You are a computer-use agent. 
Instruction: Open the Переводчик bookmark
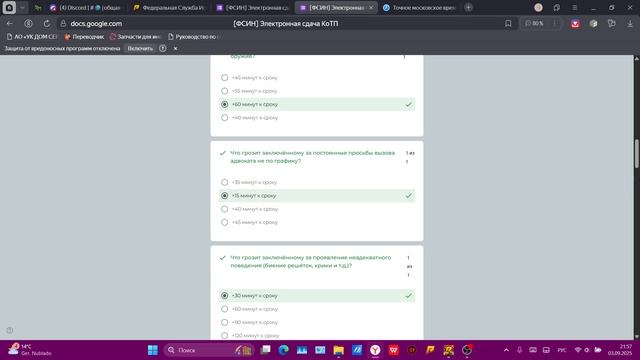tap(84, 37)
